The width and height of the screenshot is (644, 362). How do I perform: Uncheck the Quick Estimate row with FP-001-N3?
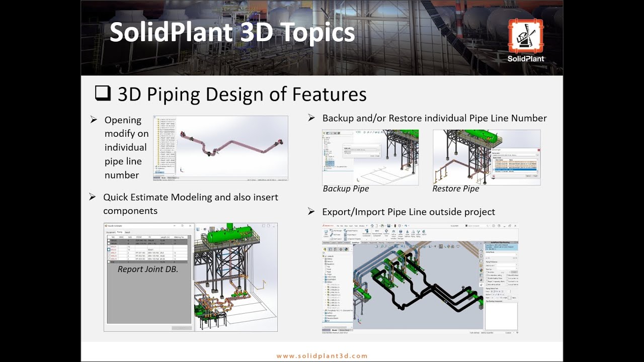pos(109,253)
